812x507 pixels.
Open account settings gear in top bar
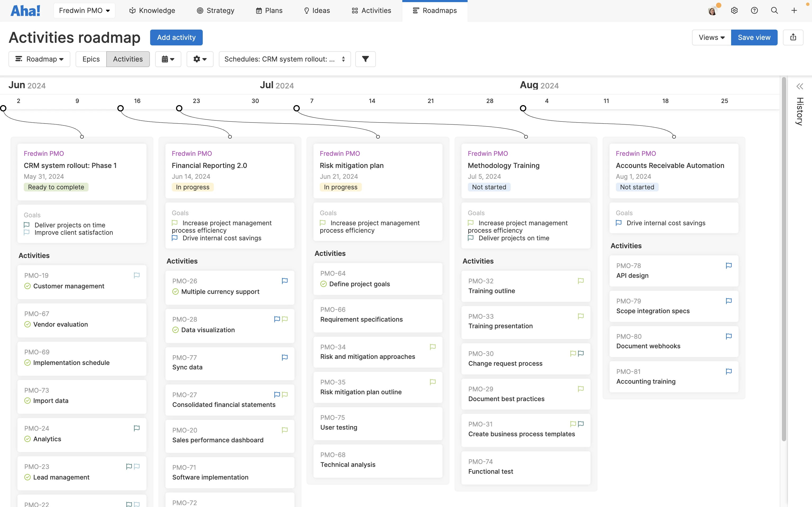[735, 10]
